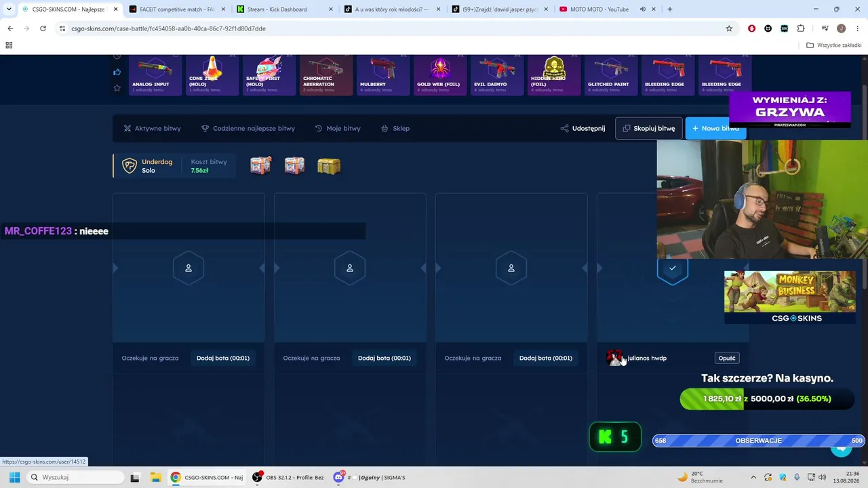
Task: Open the weather widget showing 20°C
Action: point(701,477)
